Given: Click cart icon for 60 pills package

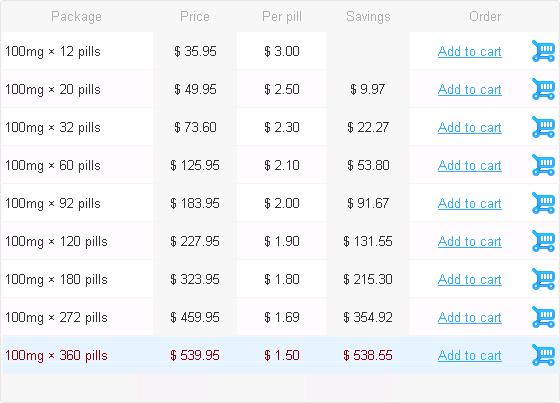Looking at the screenshot, I should (543, 165).
